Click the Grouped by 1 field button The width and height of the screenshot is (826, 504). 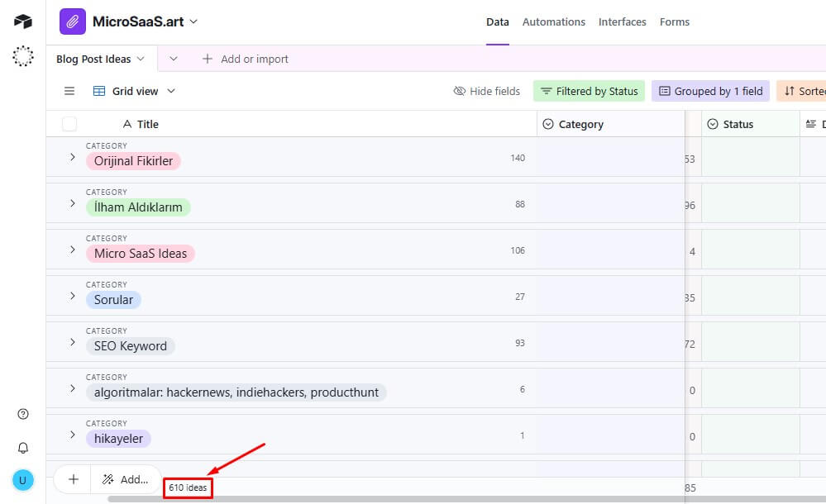tap(710, 91)
